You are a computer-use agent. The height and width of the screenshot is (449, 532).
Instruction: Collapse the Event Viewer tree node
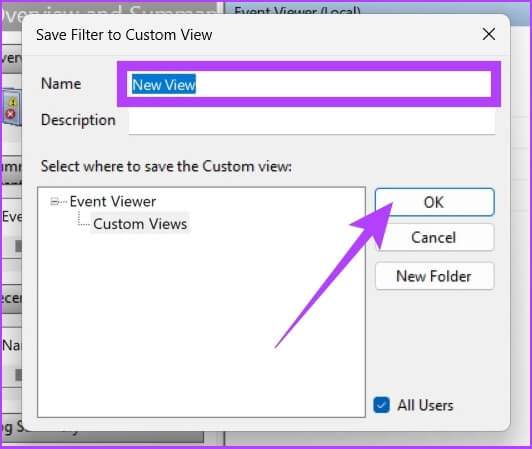pos(54,202)
